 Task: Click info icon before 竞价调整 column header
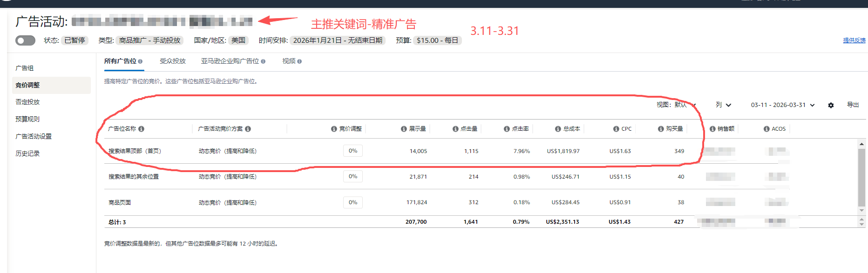(x=334, y=129)
